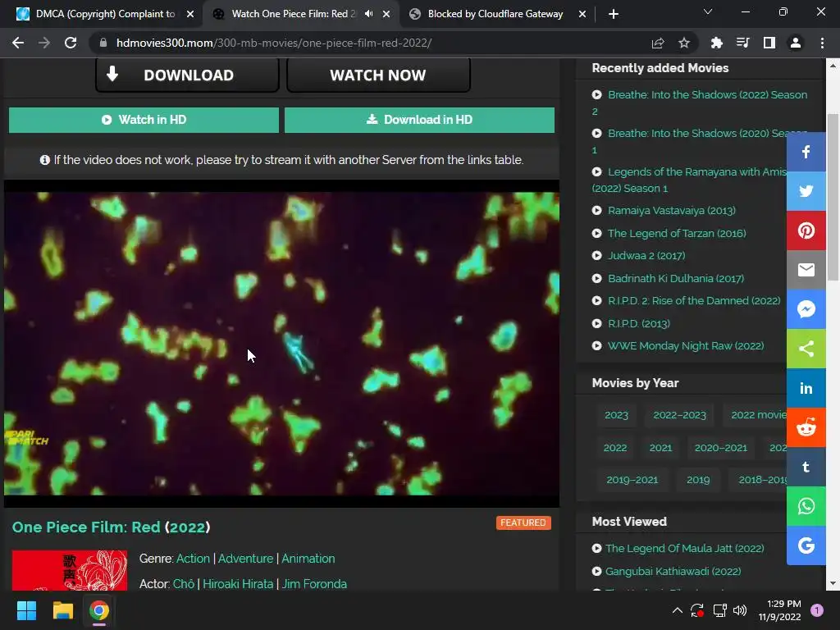The width and height of the screenshot is (840, 630).
Task: Mute the One Piece tab audio icon
Action: point(368,14)
